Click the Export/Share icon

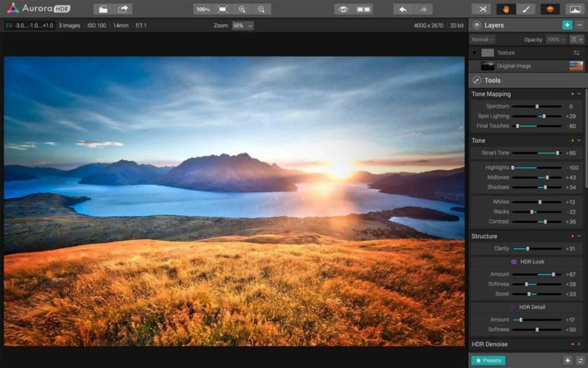[x=122, y=9]
